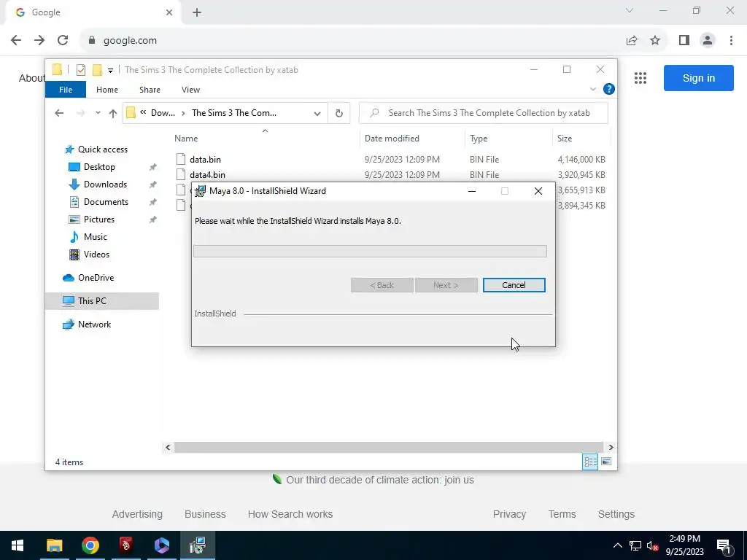
Task: Click the Sign in button on Google
Action: pos(698,78)
